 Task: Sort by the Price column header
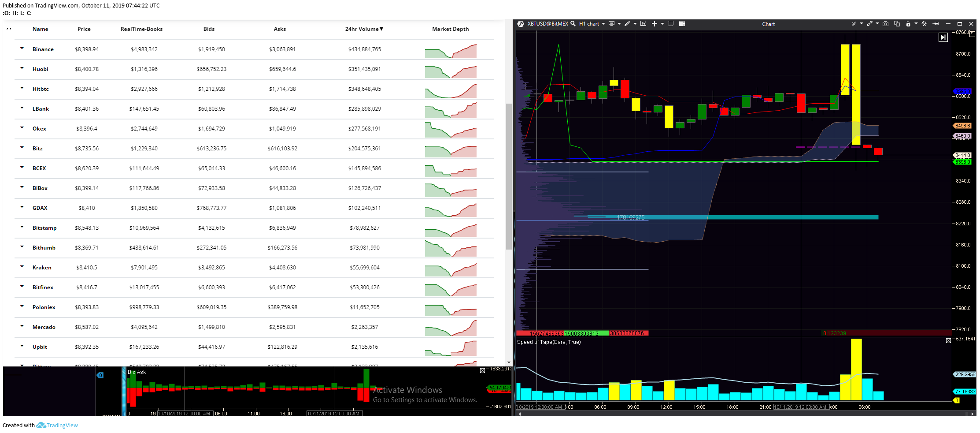click(84, 29)
